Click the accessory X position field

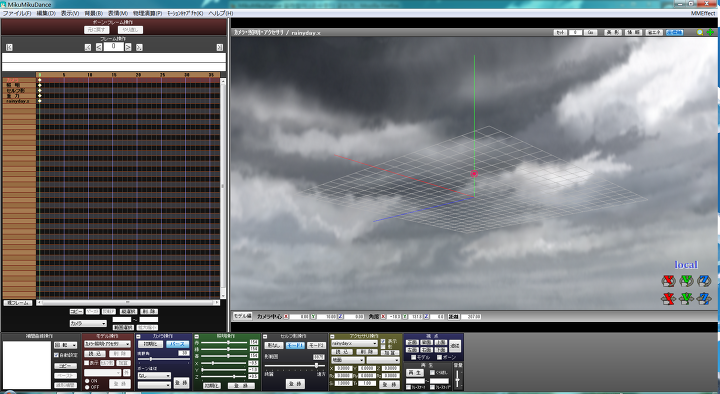344,368
